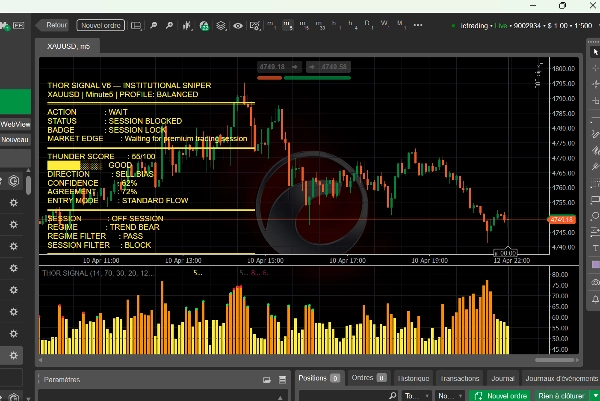600x401 pixels.
Task: Open the Journal tab
Action: coord(501,378)
